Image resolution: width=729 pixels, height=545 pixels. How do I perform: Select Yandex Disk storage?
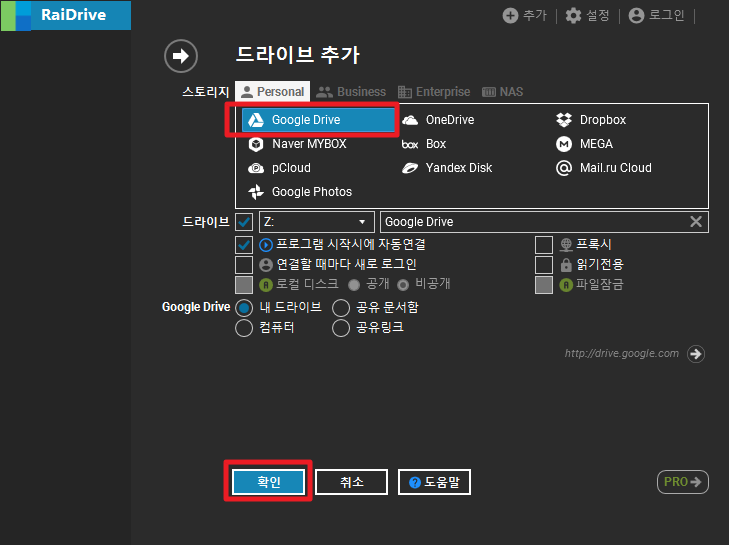[x=447, y=168]
